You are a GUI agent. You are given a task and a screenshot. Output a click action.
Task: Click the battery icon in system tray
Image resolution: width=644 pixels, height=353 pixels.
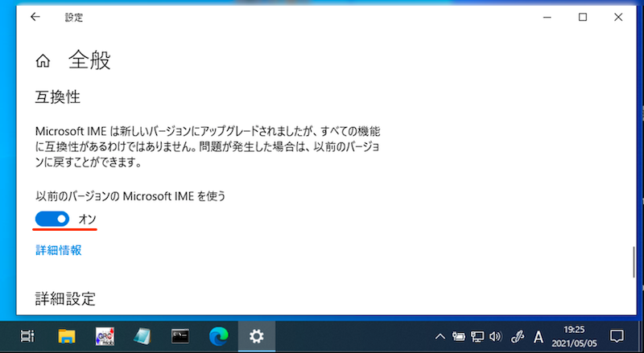(459, 335)
